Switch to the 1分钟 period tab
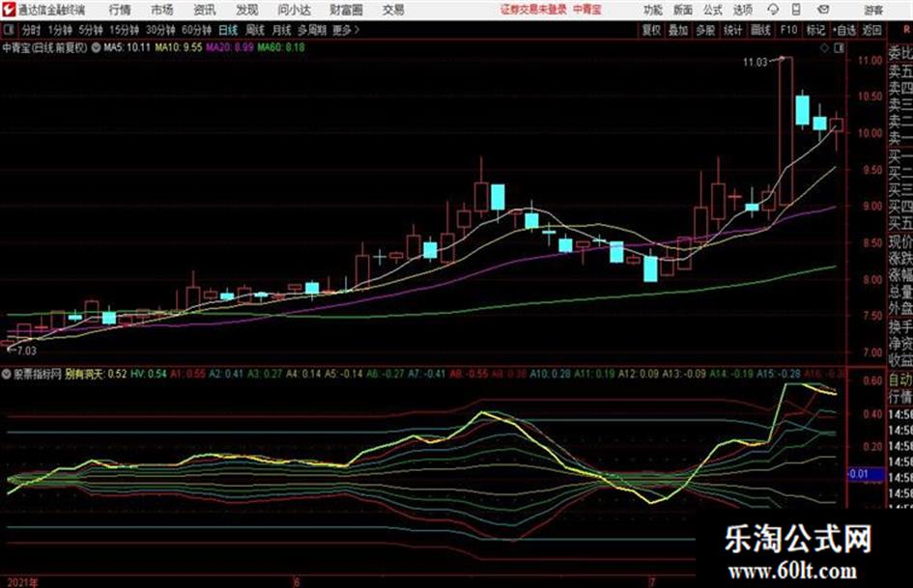 point(60,30)
